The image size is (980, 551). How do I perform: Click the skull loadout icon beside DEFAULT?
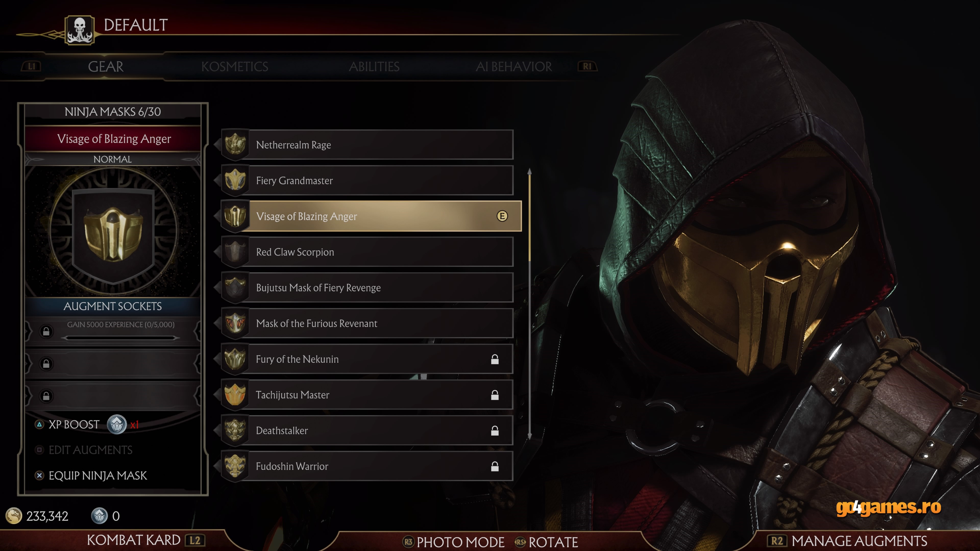79,30
